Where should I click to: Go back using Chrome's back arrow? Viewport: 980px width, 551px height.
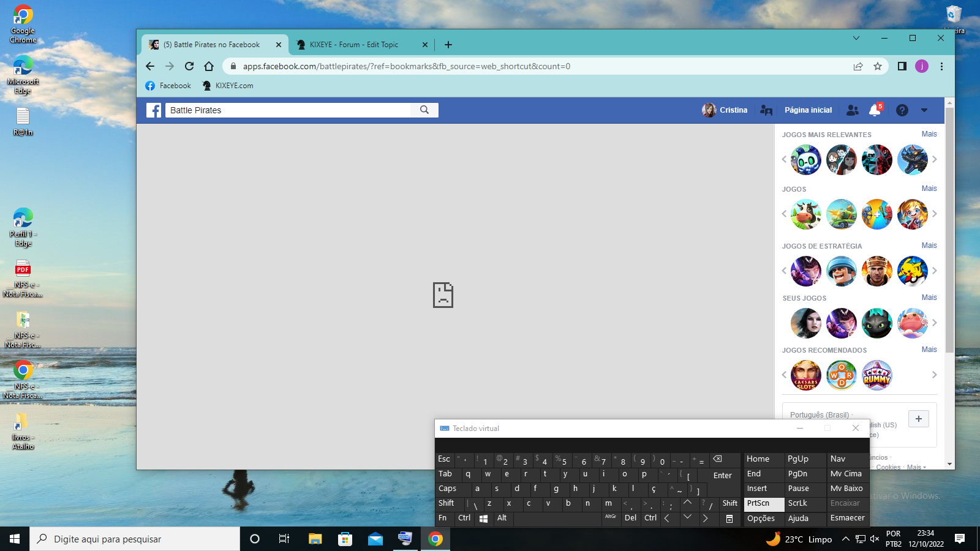tap(150, 66)
